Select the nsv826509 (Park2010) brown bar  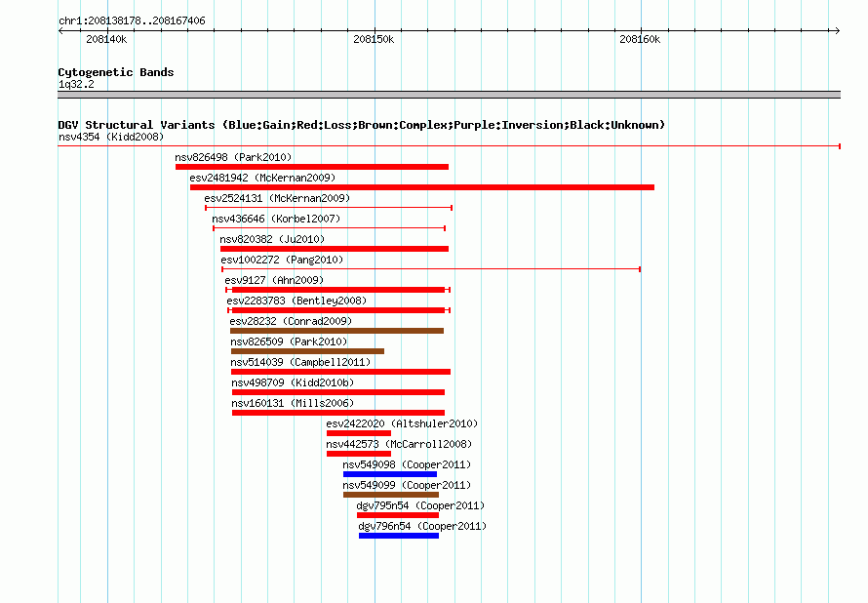(307, 351)
